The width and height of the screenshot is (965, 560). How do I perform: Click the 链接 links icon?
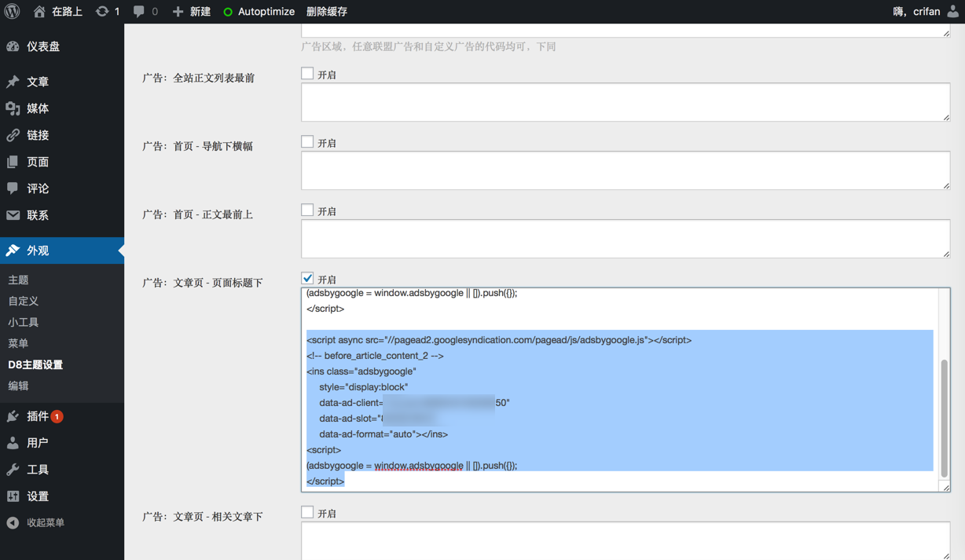point(13,135)
